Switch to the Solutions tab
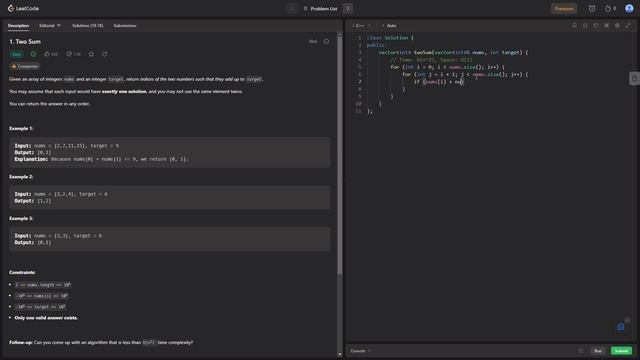The height and width of the screenshot is (360, 640). [87, 25]
